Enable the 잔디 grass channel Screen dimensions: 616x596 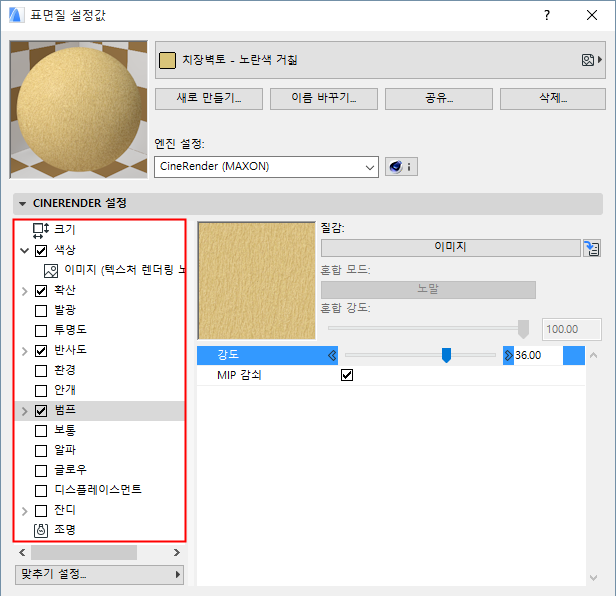[x=41, y=511]
